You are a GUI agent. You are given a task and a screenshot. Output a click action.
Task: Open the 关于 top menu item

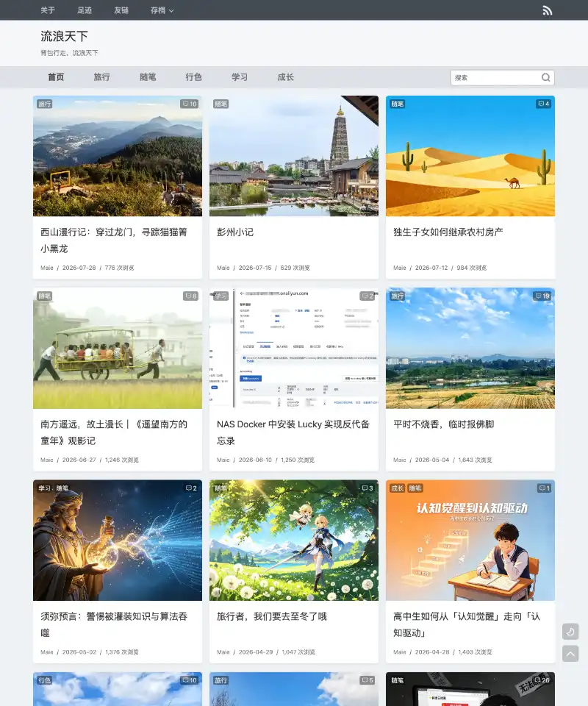(47, 10)
